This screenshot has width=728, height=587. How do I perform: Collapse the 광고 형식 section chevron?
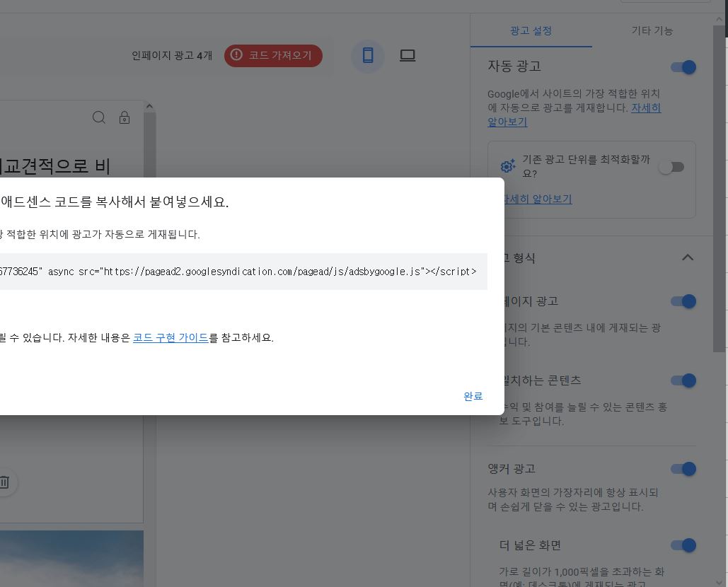tap(688, 257)
